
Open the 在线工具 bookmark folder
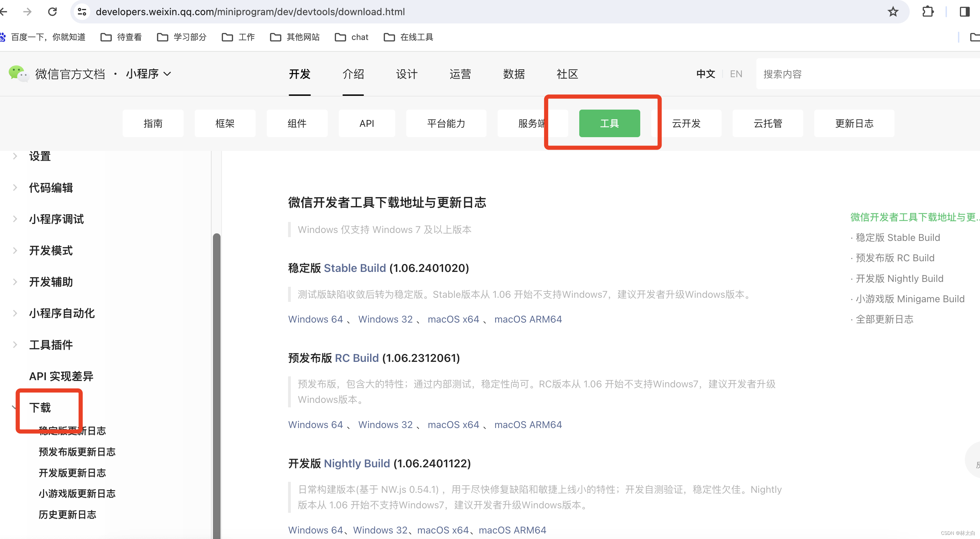(408, 37)
